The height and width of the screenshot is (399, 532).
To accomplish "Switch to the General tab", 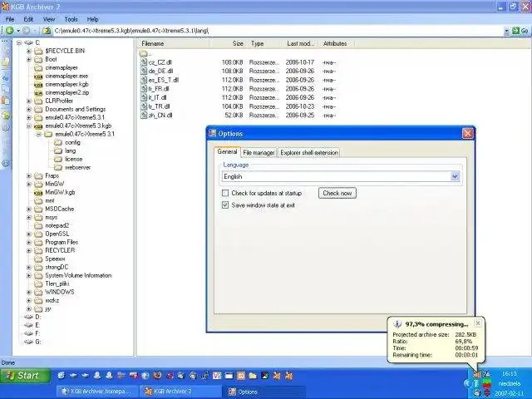I will coord(227,151).
